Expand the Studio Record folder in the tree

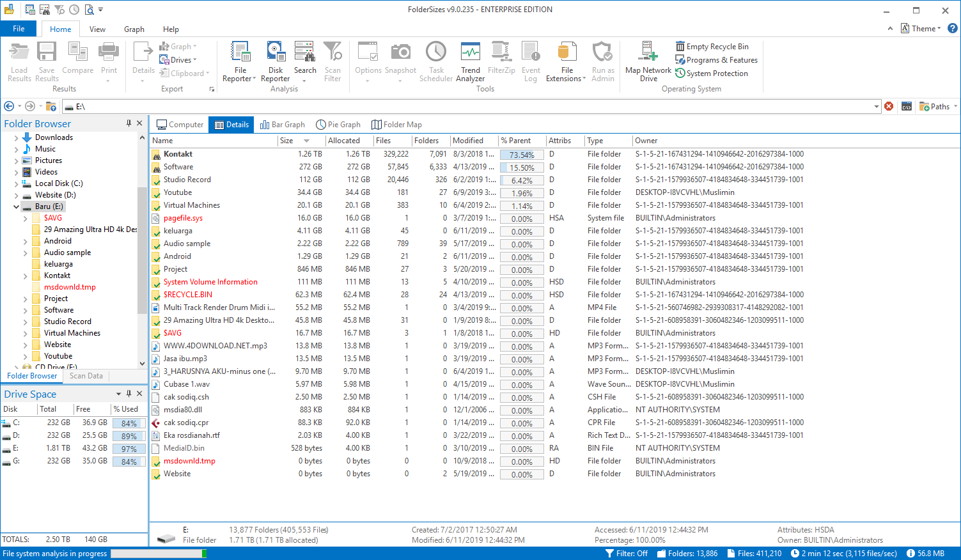26,322
